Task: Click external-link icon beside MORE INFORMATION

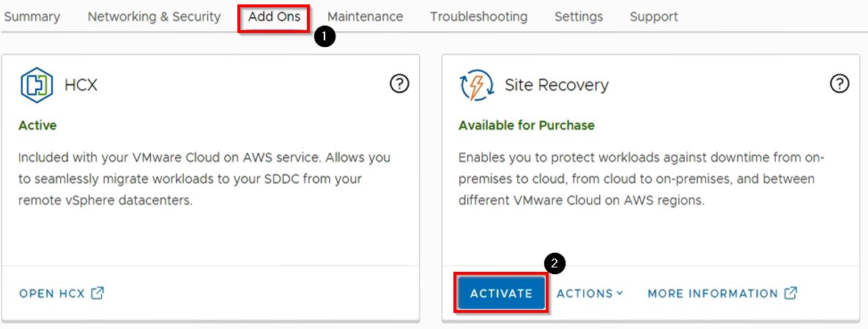Action: (791, 294)
